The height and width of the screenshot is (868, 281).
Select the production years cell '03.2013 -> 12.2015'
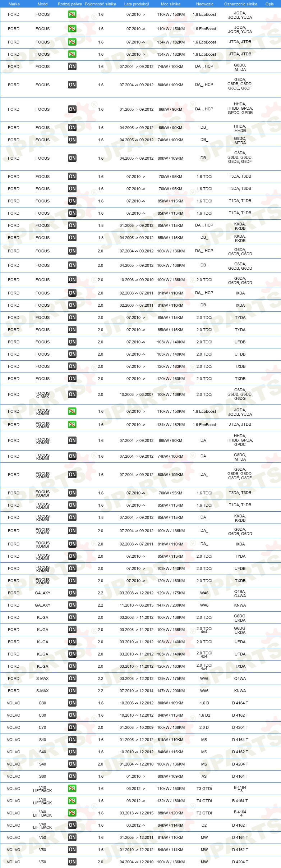point(137,813)
